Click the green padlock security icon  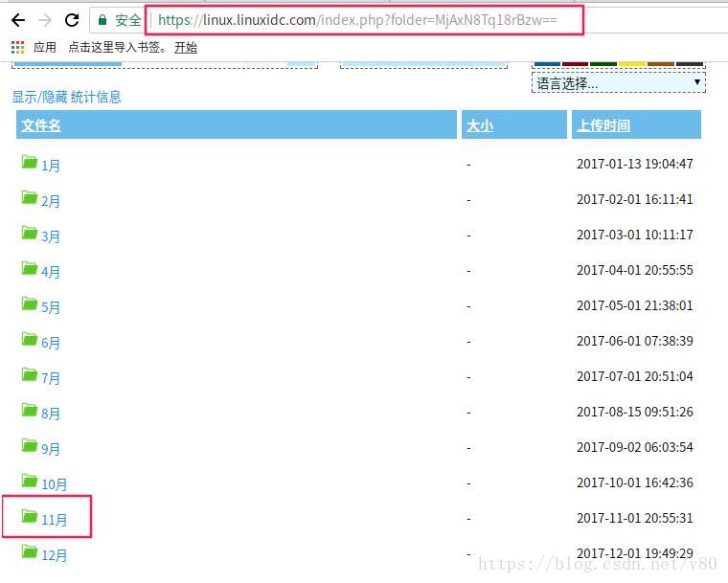click(102, 20)
